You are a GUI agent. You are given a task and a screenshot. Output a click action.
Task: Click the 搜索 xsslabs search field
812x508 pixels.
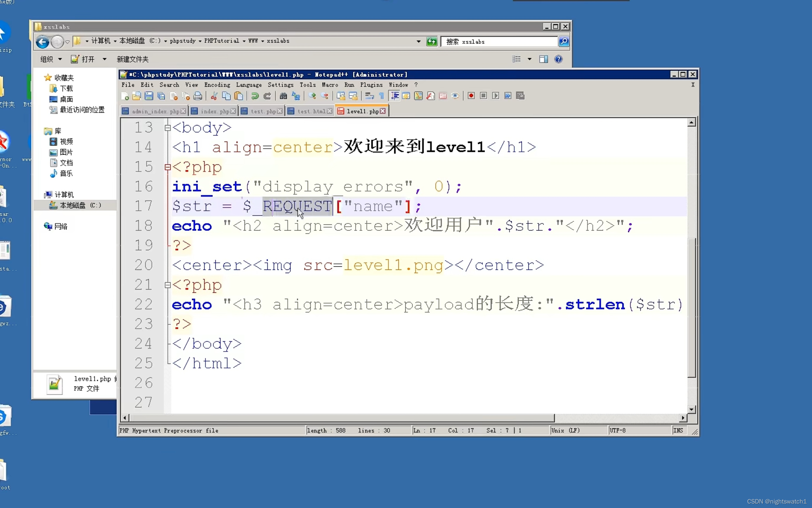click(x=499, y=42)
